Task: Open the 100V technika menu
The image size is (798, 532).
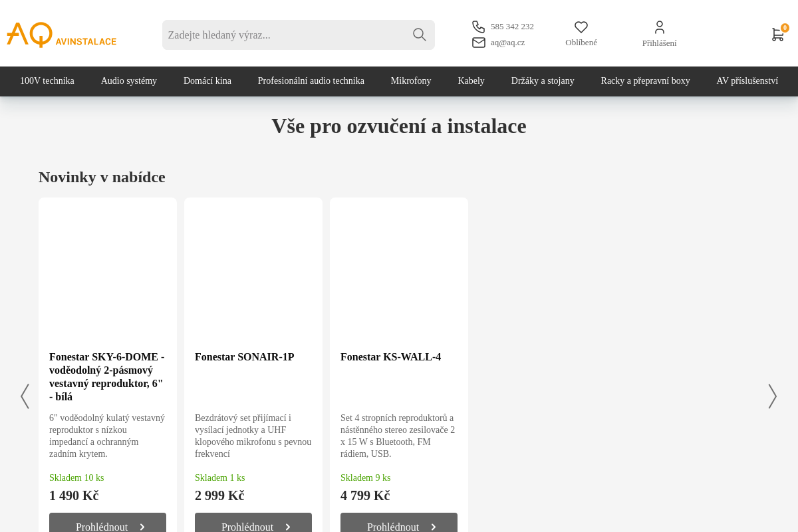Action: (x=47, y=81)
